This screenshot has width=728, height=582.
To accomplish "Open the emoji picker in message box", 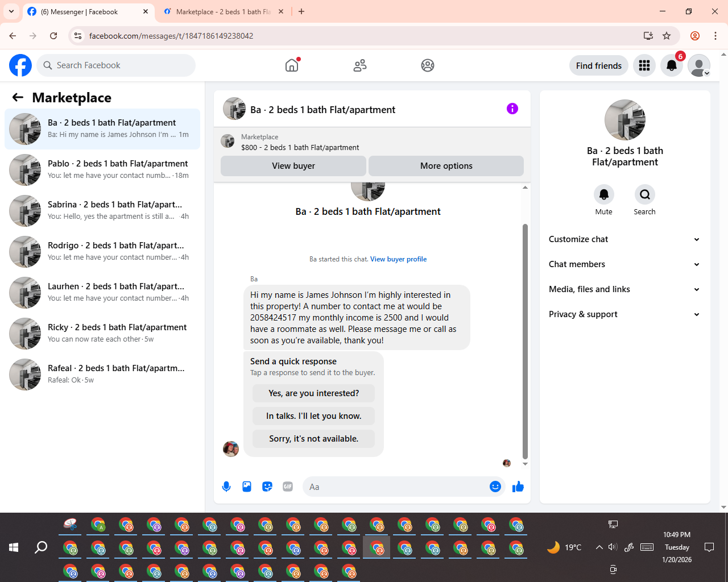I will pos(495,487).
